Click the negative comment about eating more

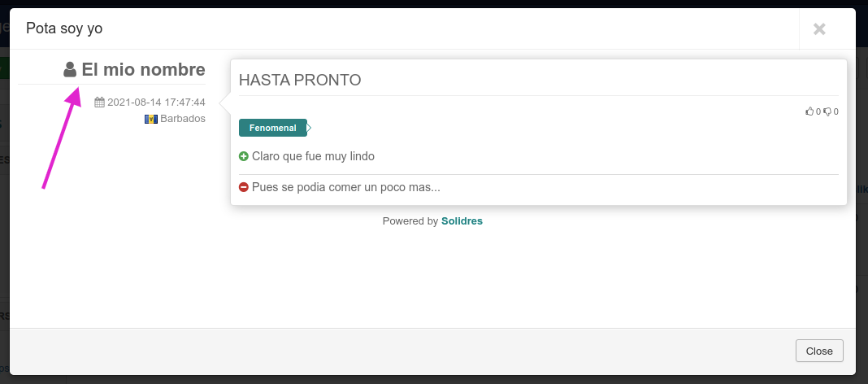(x=345, y=187)
